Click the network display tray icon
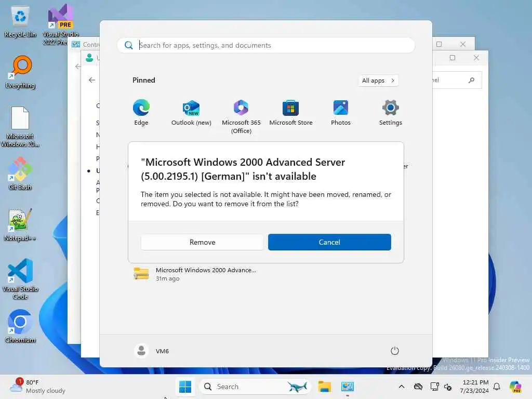The height and width of the screenshot is (399, 532). tap(434, 387)
